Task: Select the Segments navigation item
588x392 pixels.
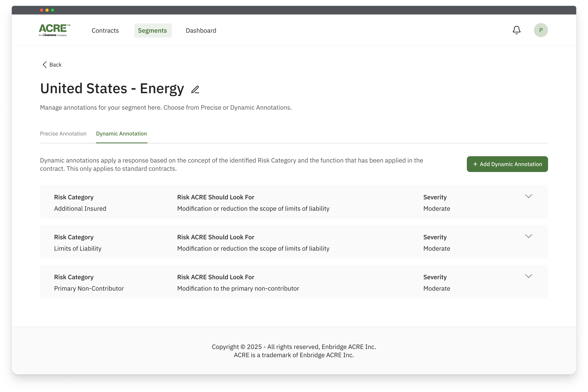Action: coord(153,31)
